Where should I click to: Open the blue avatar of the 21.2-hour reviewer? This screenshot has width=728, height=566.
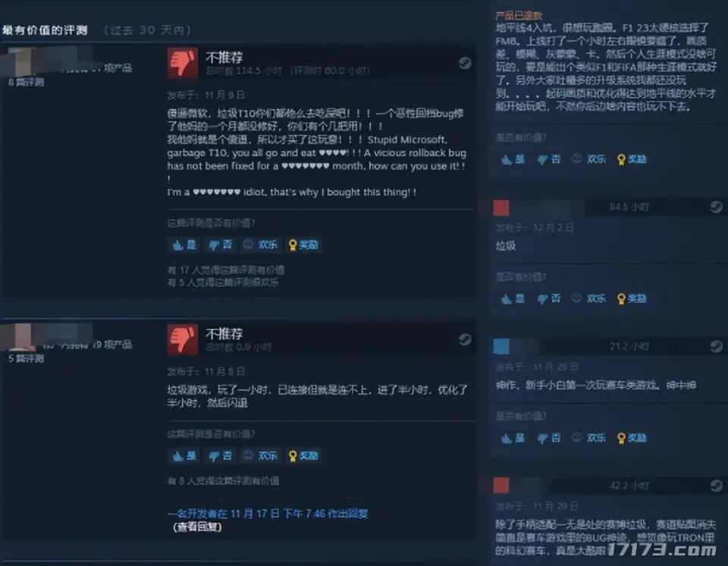coord(501,346)
